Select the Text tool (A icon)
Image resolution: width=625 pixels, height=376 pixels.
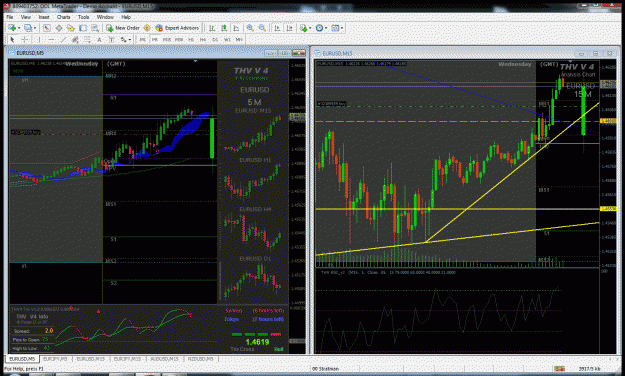point(99,39)
